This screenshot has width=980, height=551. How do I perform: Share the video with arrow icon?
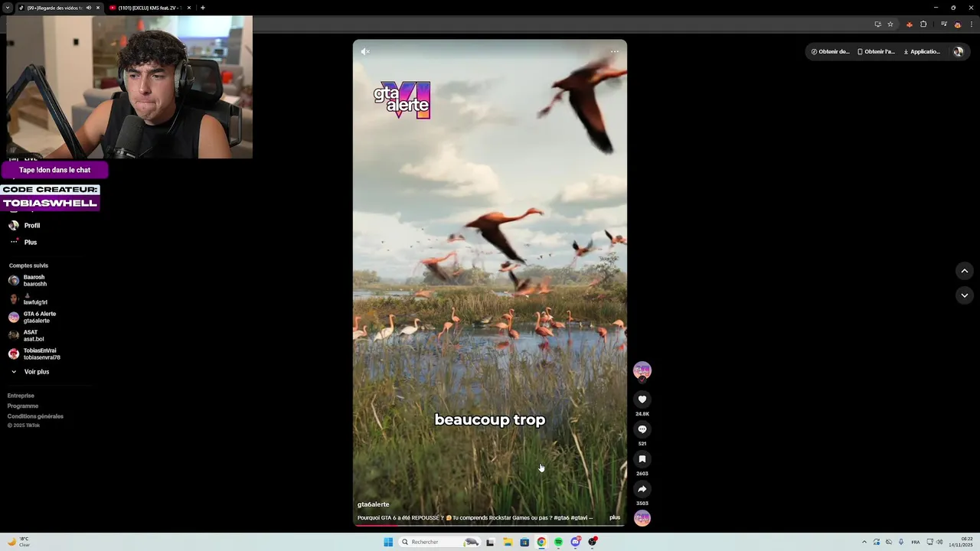[x=642, y=489]
